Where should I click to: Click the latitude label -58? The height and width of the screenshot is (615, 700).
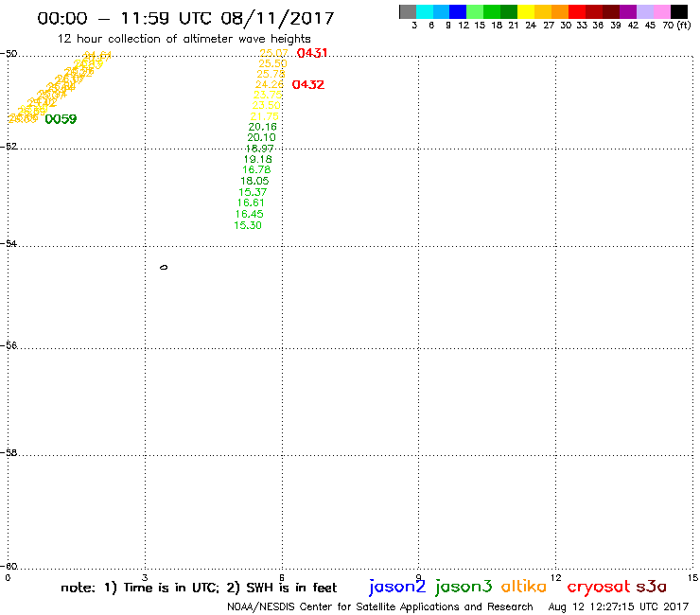[9, 453]
